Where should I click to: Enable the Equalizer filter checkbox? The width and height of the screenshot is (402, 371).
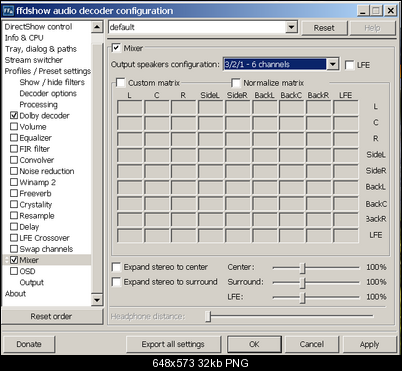pyautogui.click(x=14, y=138)
